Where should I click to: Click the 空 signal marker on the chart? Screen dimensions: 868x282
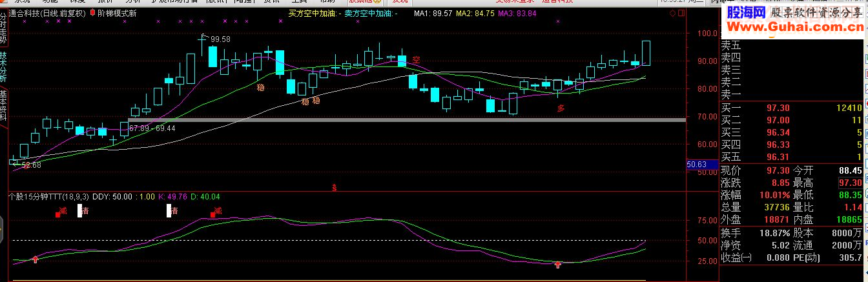[417, 60]
